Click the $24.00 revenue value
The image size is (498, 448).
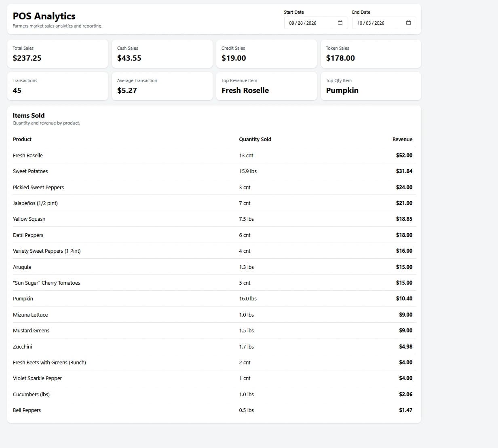click(404, 187)
